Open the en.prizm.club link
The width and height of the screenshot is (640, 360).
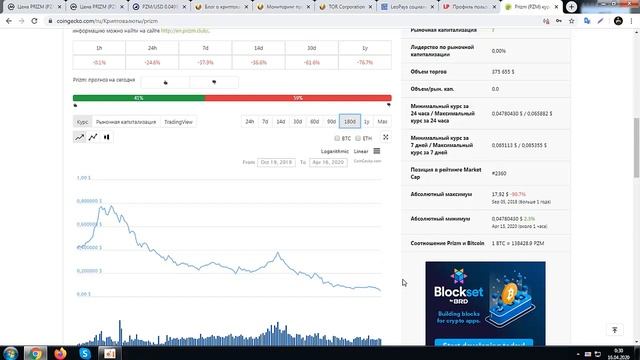point(185,31)
